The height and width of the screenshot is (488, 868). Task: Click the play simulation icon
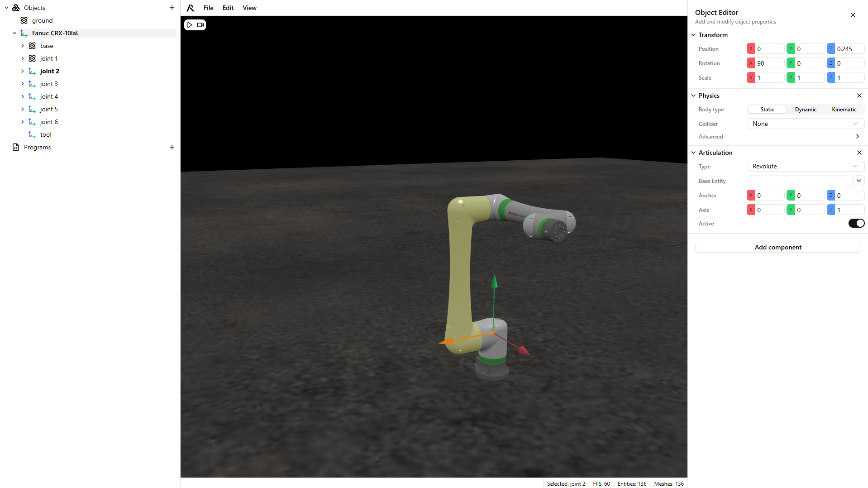coord(190,25)
